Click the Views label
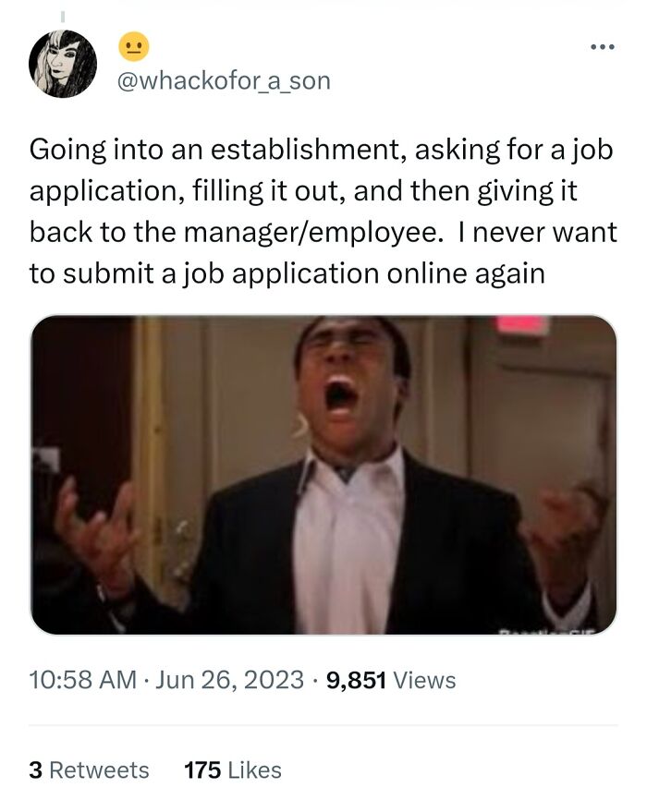Image resolution: width=647 pixels, height=812 pixels. pyautogui.click(x=424, y=681)
